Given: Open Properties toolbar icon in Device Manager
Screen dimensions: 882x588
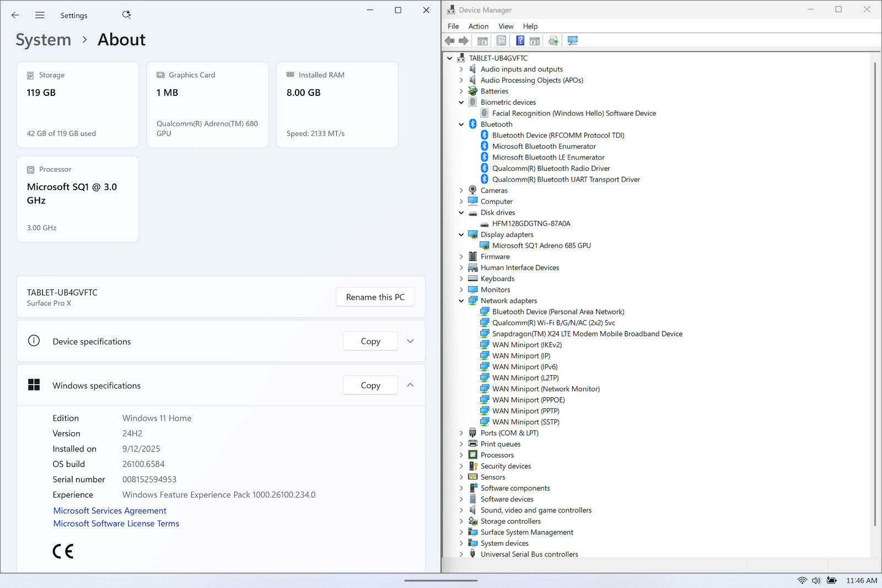Looking at the screenshot, I should coord(501,41).
